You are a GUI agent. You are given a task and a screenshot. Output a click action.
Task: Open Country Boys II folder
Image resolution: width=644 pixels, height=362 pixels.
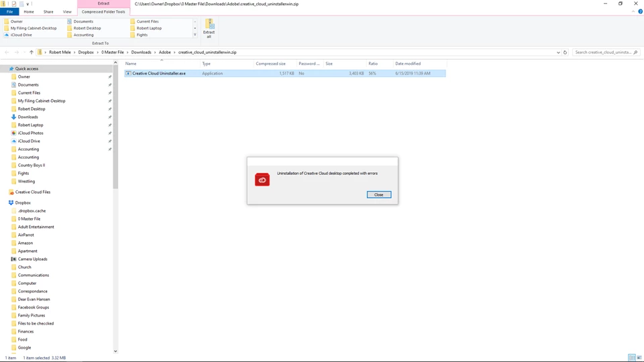coord(32,166)
